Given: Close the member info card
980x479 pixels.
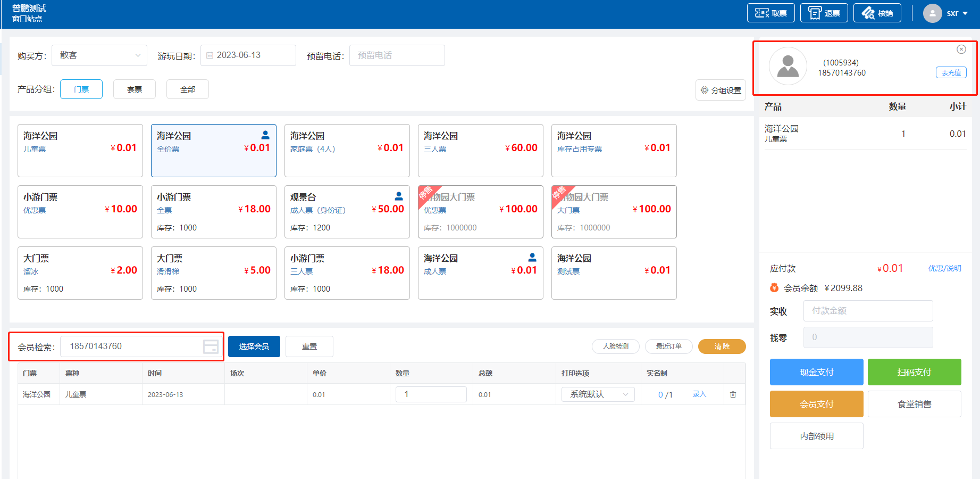Looking at the screenshot, I should pos(961,49).
